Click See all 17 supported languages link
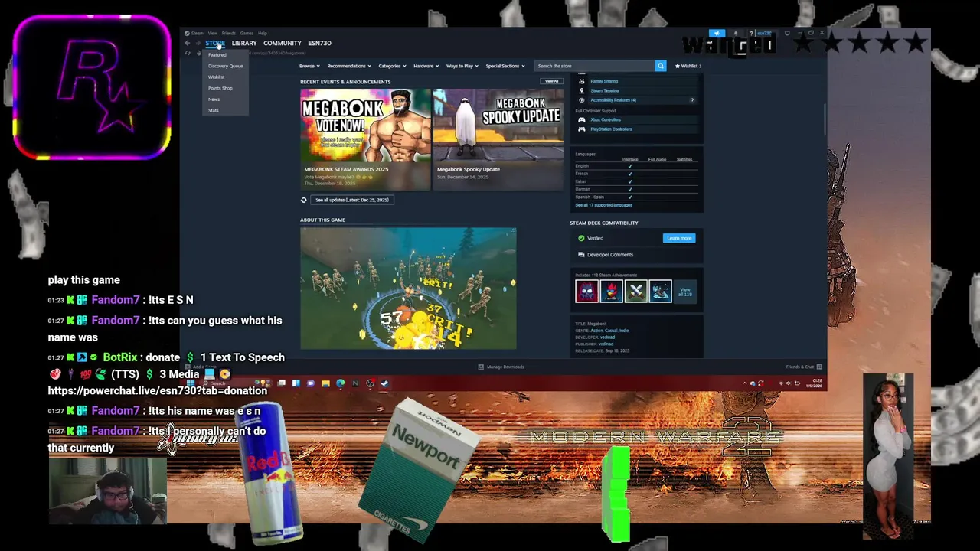The width and height of the screenshot is (980, 551). click(604, 205)
